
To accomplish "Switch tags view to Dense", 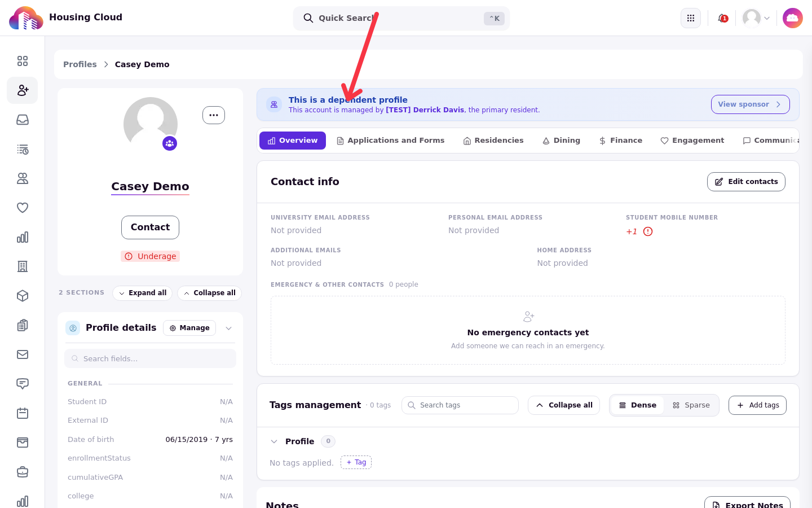I will 638,405.
